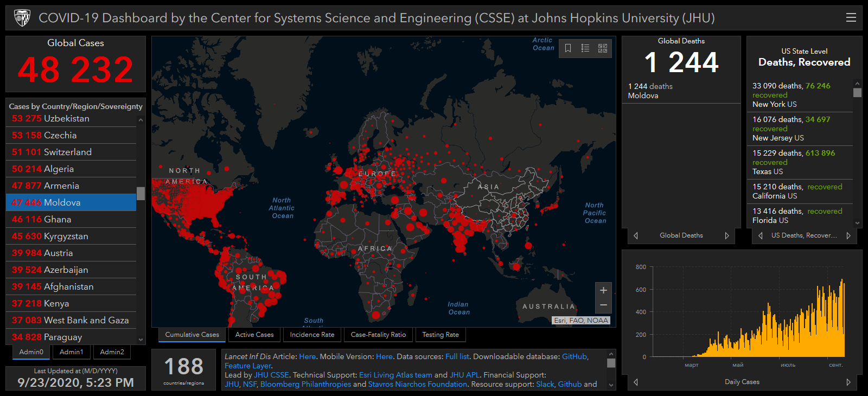This screenshot has height=396, width=868.
Task: Select Austria in country list
Action: click(71, 253)
